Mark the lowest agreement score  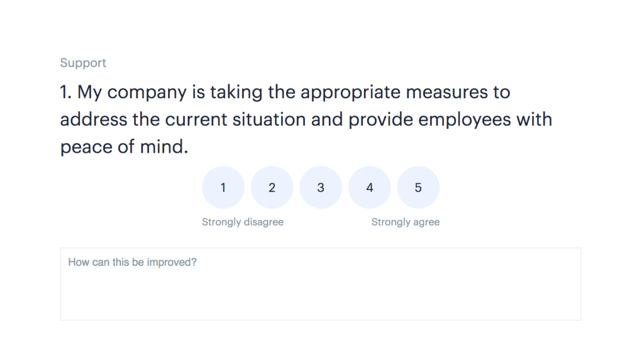(223, 187)
